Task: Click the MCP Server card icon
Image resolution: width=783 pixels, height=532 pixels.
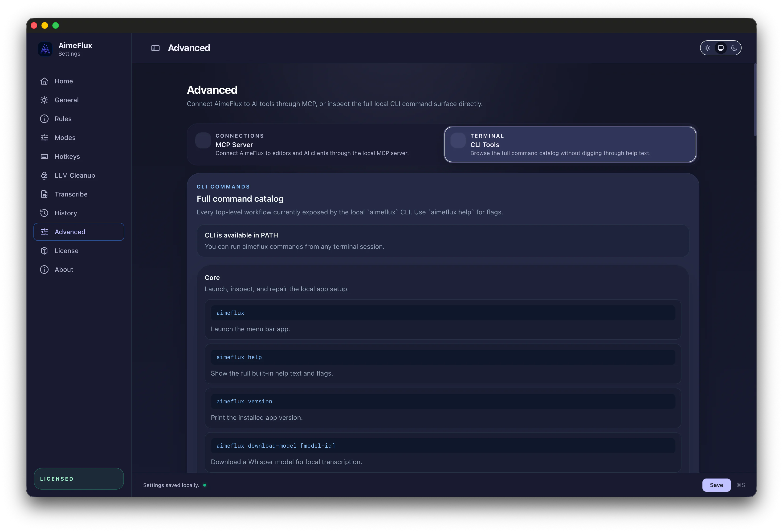Action: coord(203,140)
